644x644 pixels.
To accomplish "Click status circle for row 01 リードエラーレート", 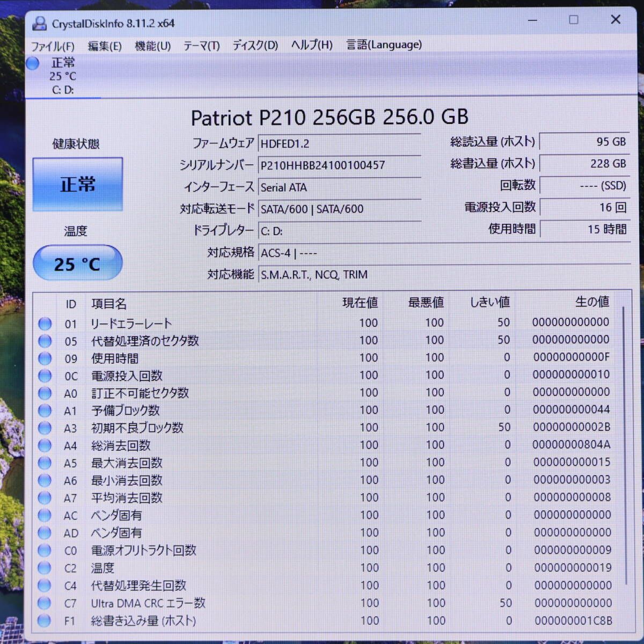I will [x=45, y=324].
